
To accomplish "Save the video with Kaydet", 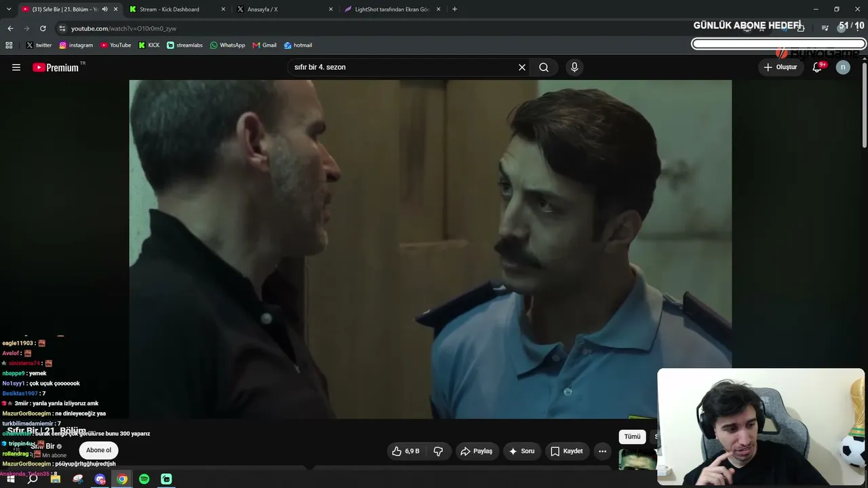I will [x=566, y=451].
